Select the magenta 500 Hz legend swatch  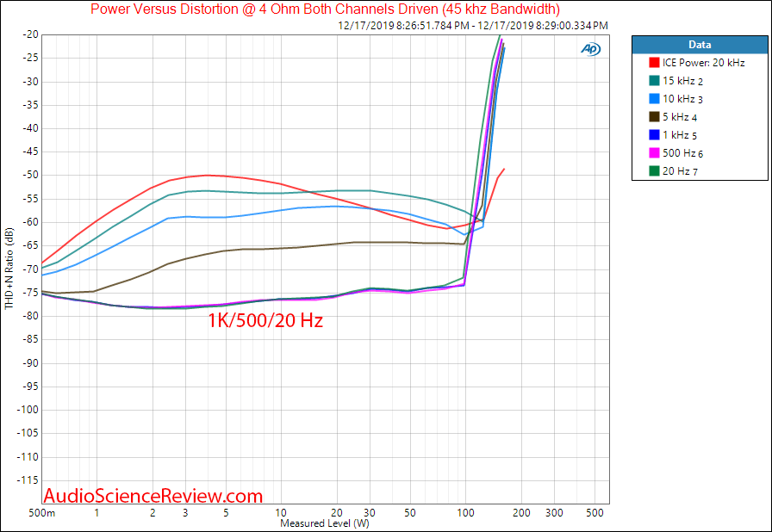click(652, 153)
